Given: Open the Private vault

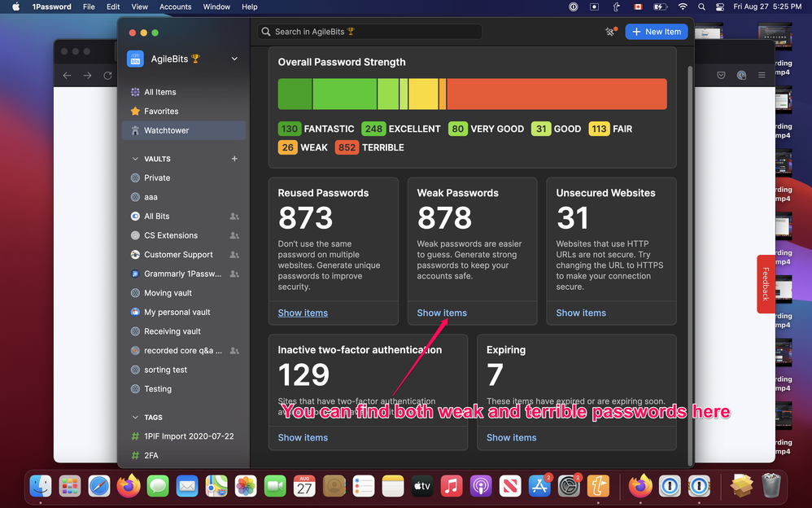Looking at the screenshot, I should click(x=157, y=178).
